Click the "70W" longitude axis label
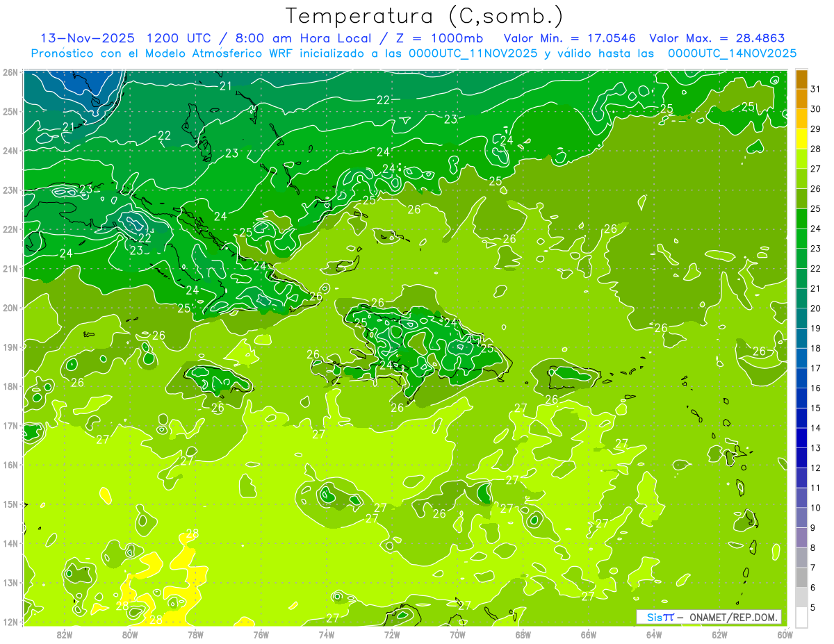The image size is (834, 644). coord(457,634)
